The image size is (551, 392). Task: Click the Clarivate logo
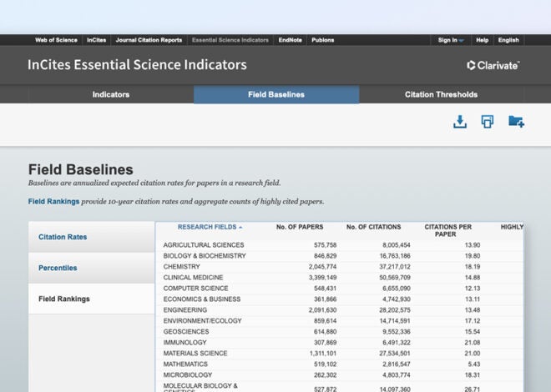click(x=493, y=65)
